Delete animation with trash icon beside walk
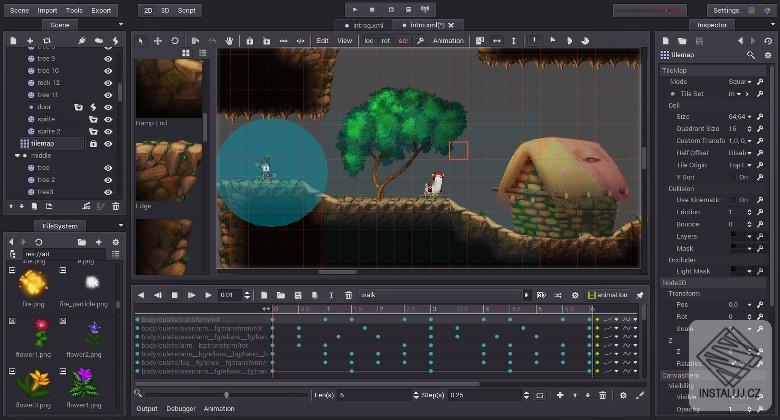The height and width of the screenshot is (420, 780). (348, 295)
